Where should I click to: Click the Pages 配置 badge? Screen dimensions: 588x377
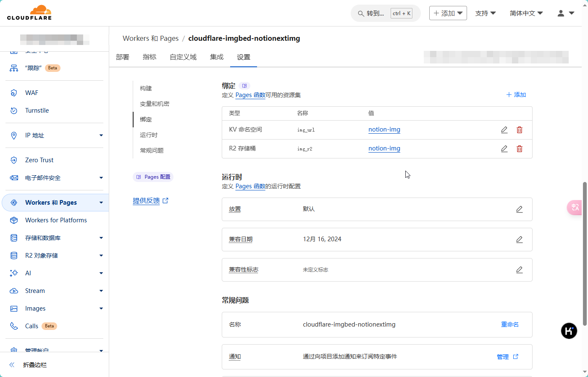pos(153,177)
